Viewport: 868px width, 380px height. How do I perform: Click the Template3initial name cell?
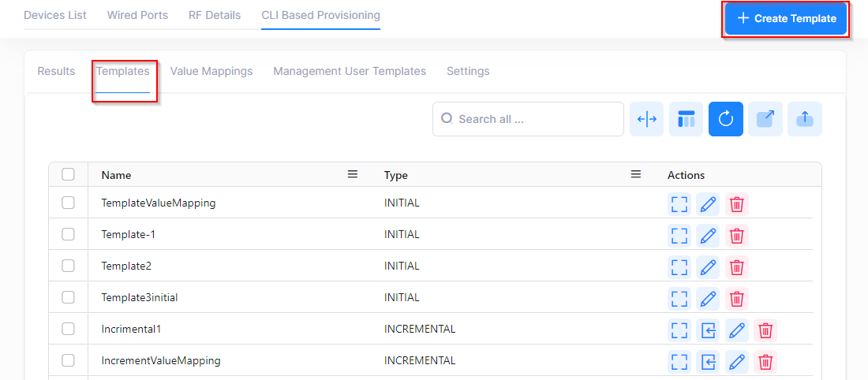pyautogui.click(x=140, y=297)
